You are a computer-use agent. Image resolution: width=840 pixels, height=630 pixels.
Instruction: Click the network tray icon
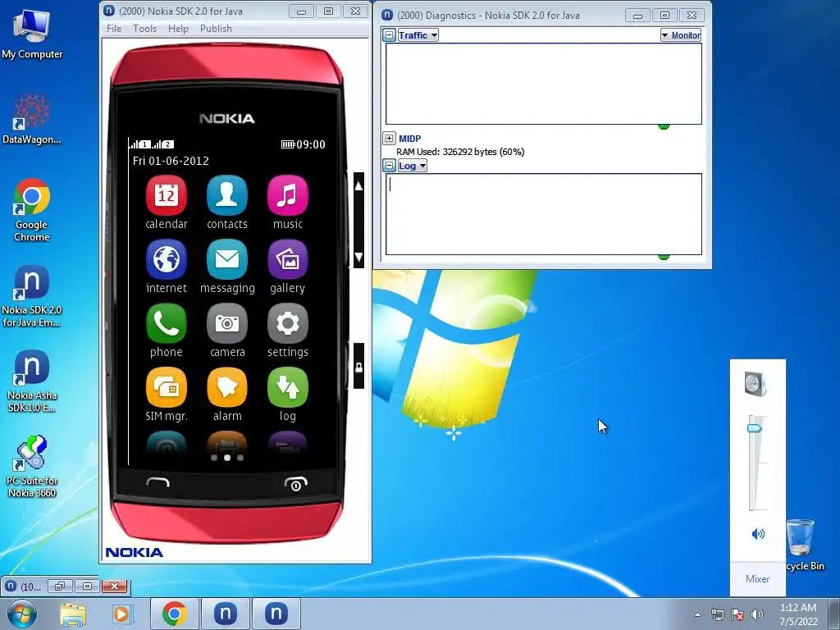(x=717, y=614)
